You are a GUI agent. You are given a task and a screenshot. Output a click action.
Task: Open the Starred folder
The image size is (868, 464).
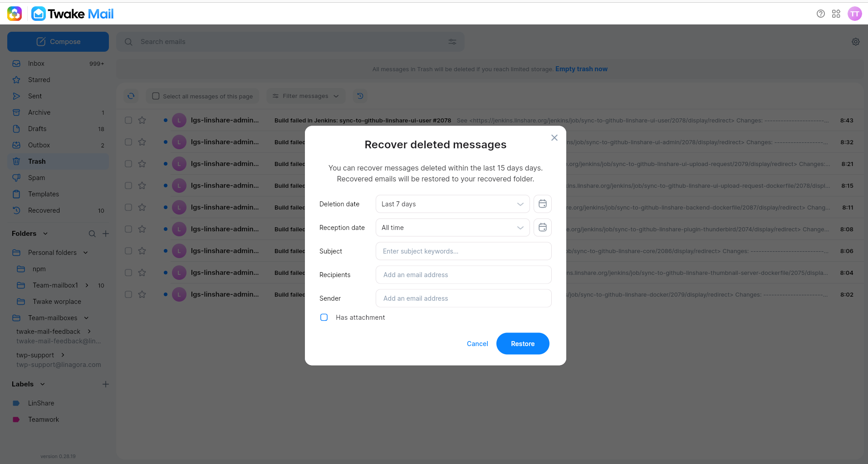pos(58,80)
